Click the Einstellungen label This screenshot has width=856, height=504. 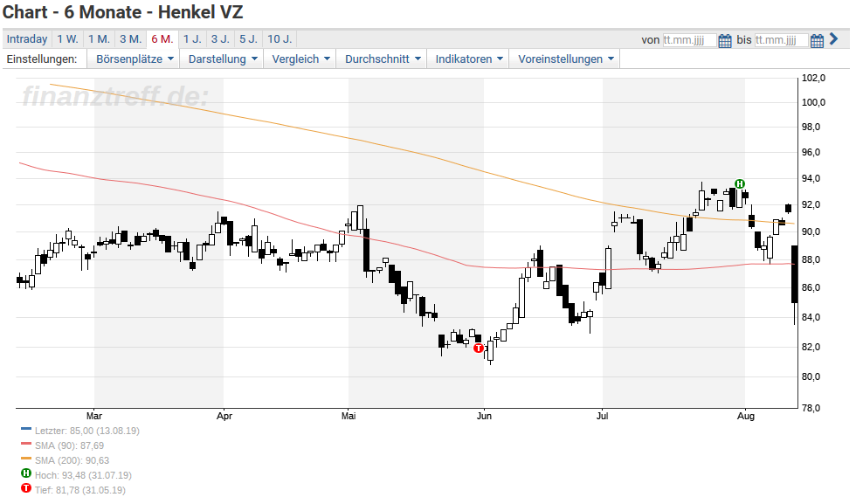pos(42,59)
